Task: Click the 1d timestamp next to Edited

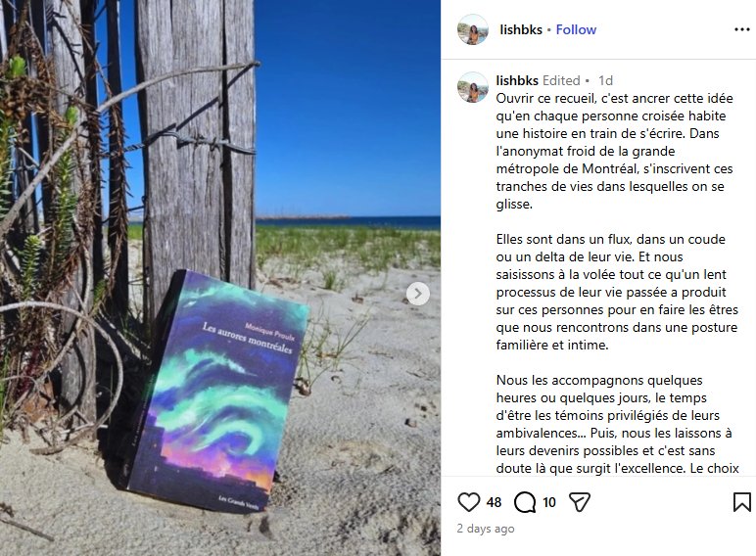Action: tap(605, 80)
